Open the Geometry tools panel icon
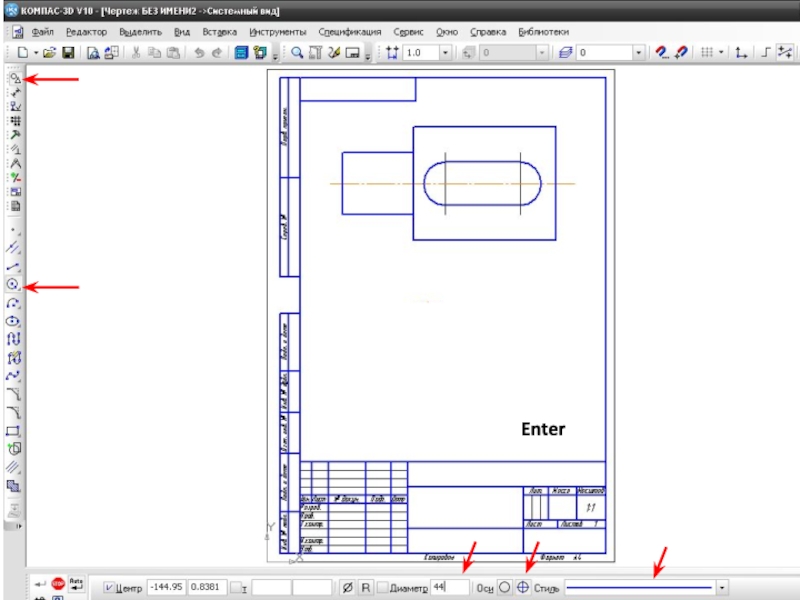Screen dimensions: 800x600 [x=15, y=78]
